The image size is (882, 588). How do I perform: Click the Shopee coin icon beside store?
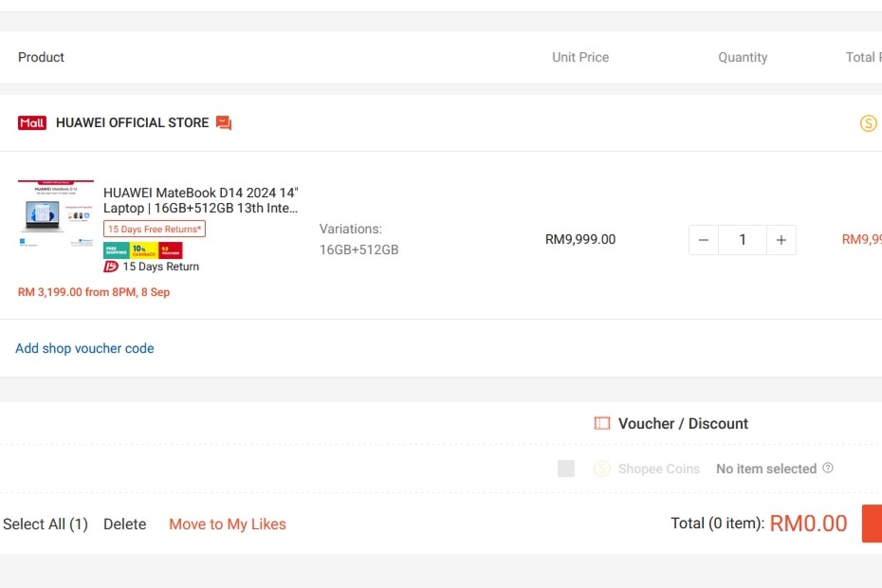pos(869,123)
